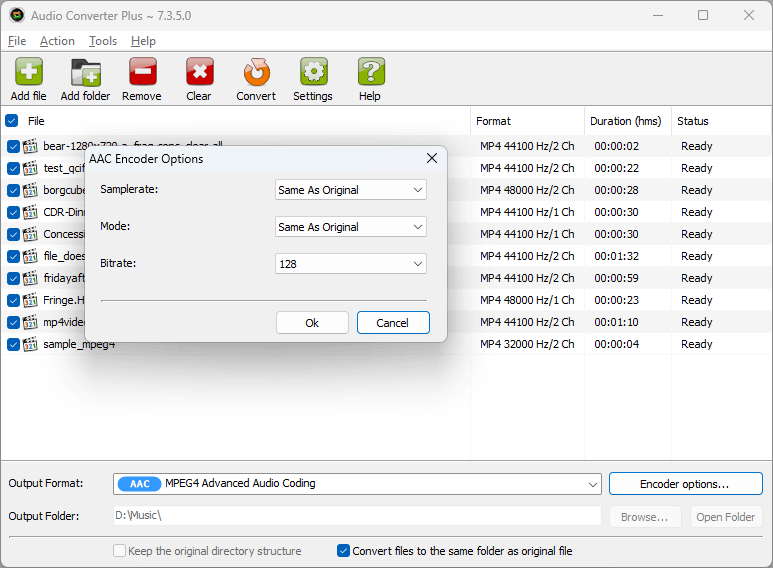
Task: Start conversion with the Convert icon
Action: (x=257, y=72)
